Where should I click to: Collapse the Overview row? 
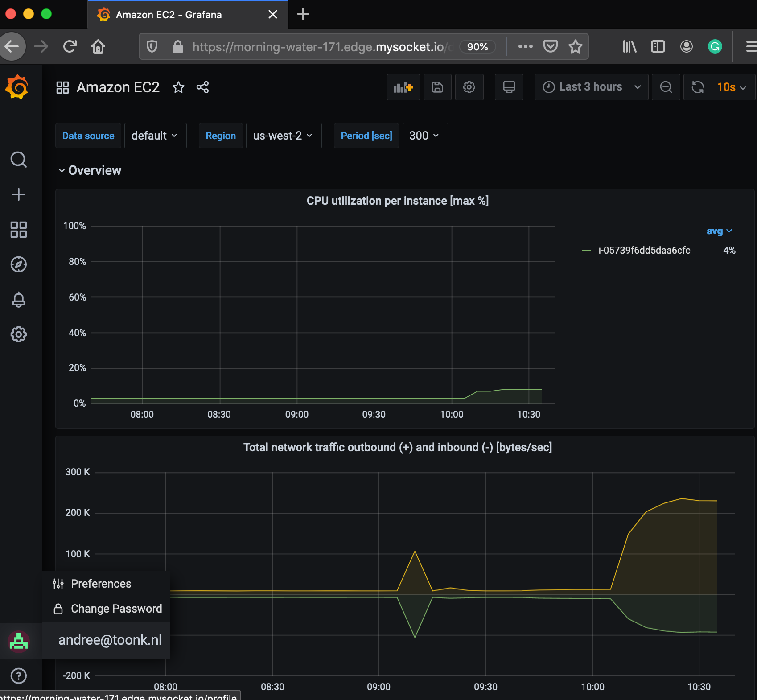point(90,170)
